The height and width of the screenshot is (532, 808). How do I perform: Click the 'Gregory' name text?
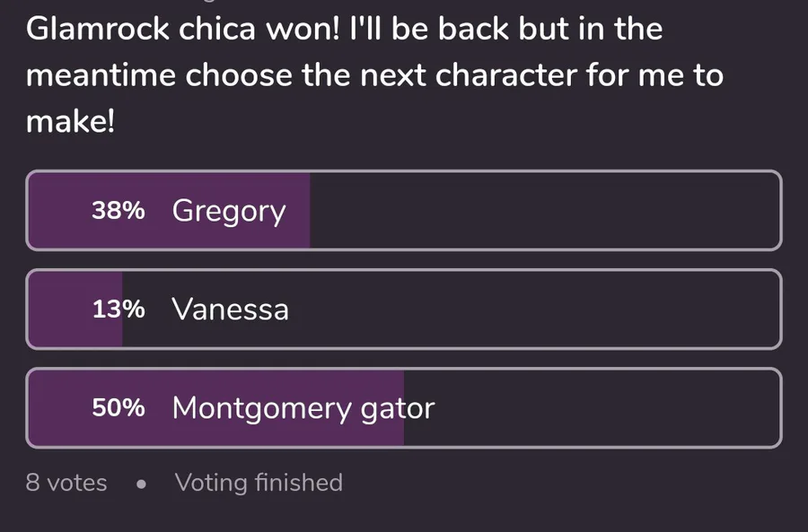(229, 213)
